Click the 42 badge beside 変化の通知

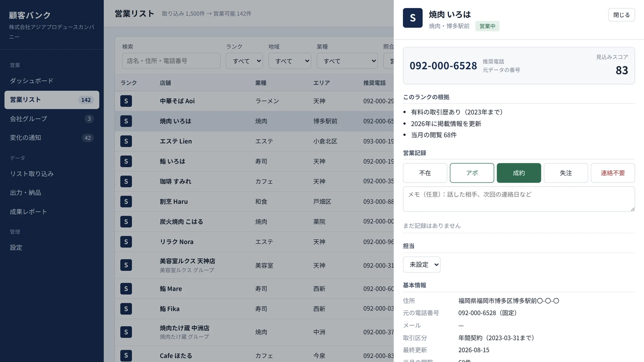pos(88,138)
